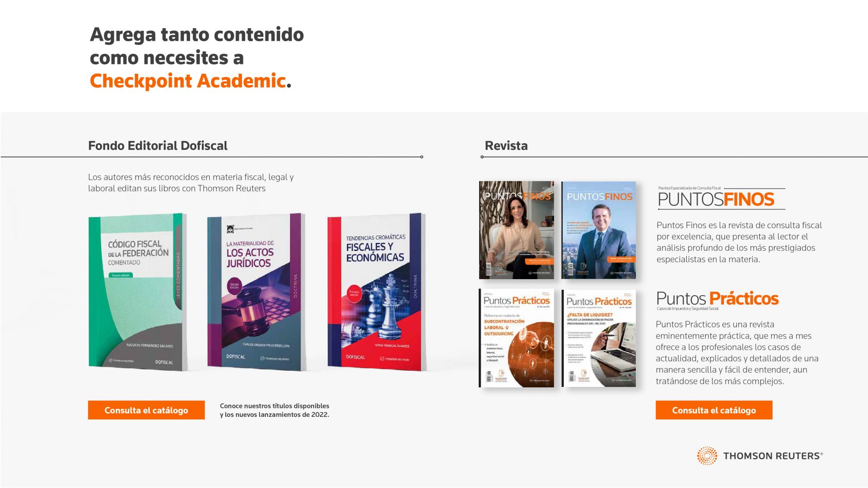
Task: Click the Puntos Finos cover with man in suit
Action: click(599, 230)
